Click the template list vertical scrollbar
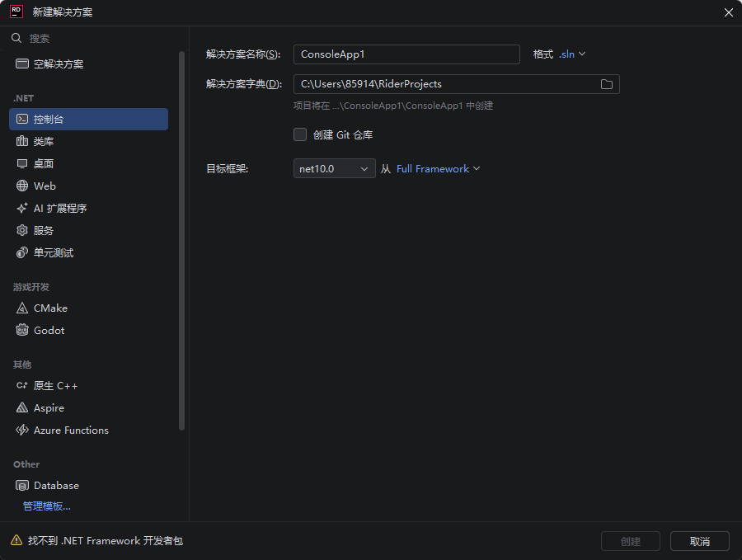 point(181,241)
